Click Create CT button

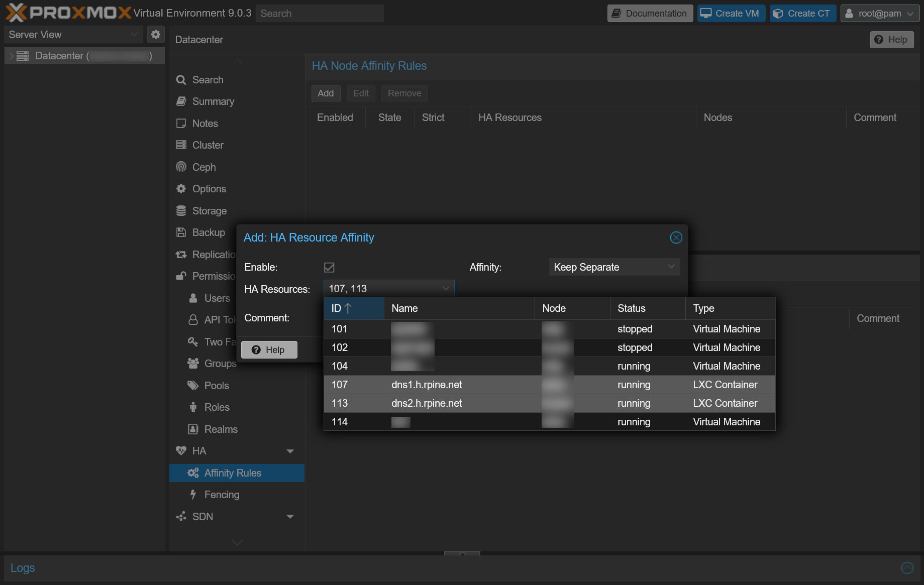(x=802, y=14)
